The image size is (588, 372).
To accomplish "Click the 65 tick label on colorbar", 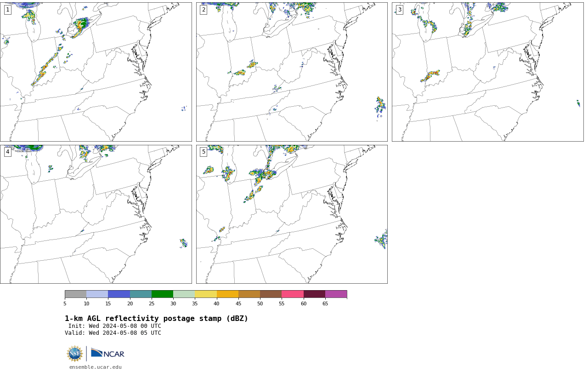I will pos(325,304).
